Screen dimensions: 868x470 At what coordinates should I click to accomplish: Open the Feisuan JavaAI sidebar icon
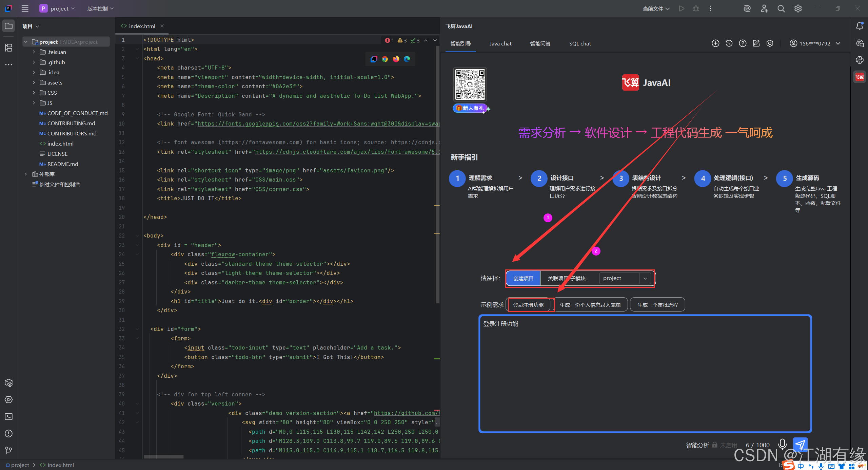coord(860,77)
